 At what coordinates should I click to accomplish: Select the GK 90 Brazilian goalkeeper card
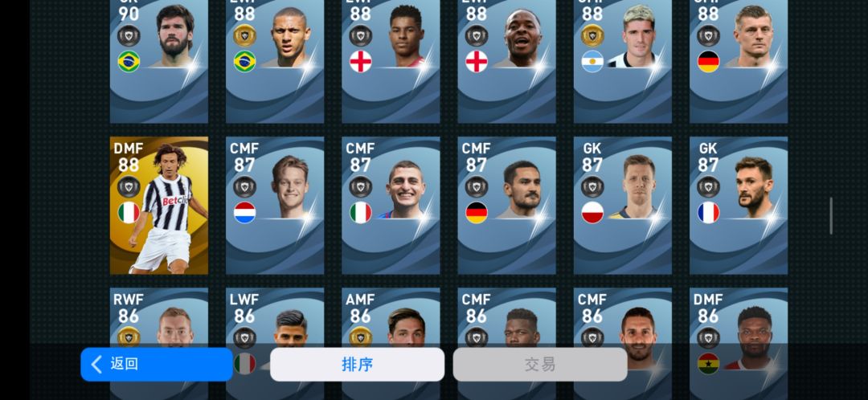159,61
